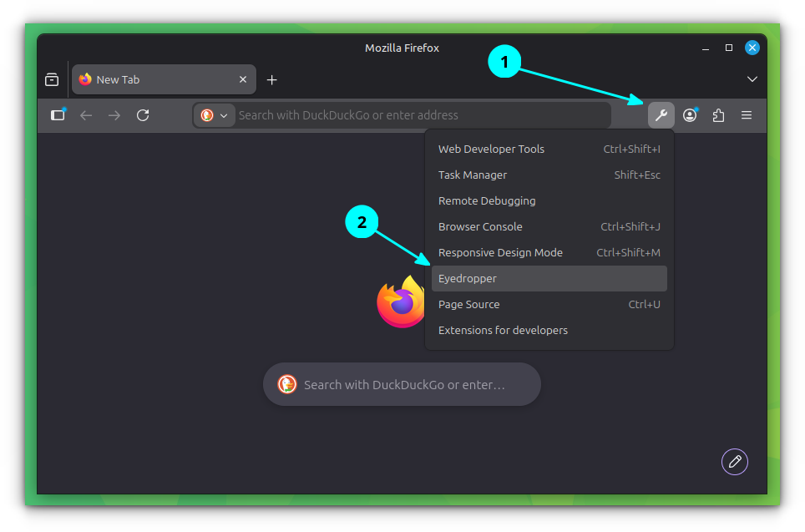Viewport: 805px width, 532px height.
Task: Open the search engine dropdown in address bar
Action: click(x=214, y=115)
